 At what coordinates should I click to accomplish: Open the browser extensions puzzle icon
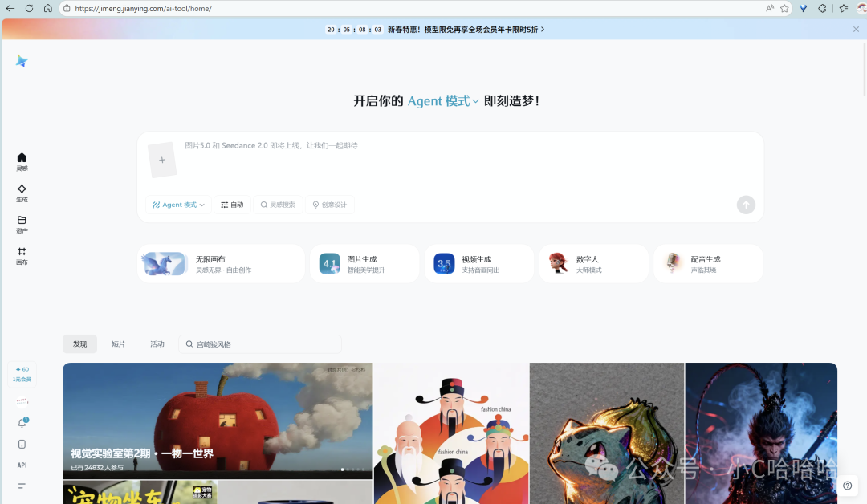[x=822, y=8]
